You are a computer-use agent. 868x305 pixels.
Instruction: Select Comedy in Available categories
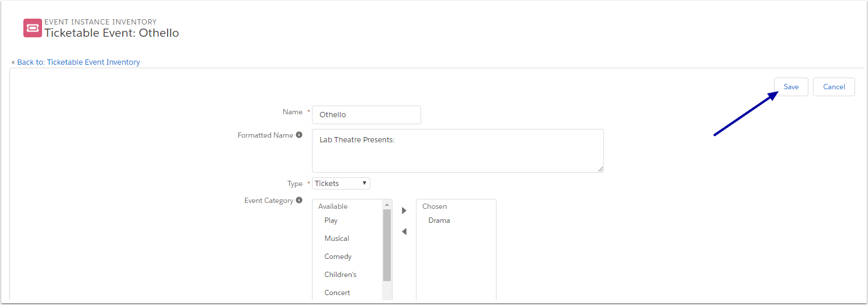tap(338, 257)
